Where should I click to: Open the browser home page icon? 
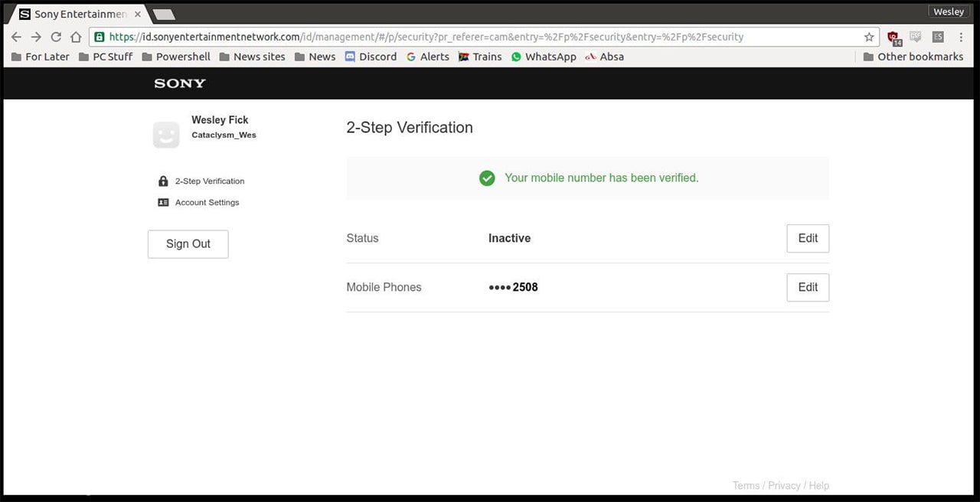pos(76,37)
